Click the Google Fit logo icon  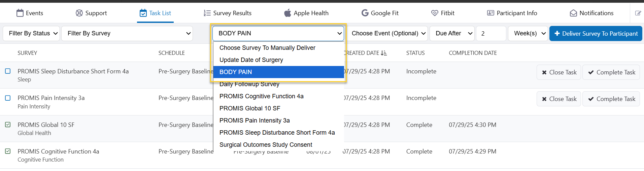click(x=365, y=13)
